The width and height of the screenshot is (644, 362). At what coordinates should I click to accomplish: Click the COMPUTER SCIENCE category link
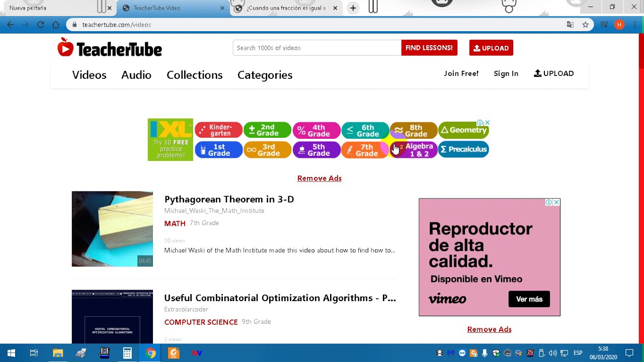click(201, 322)
